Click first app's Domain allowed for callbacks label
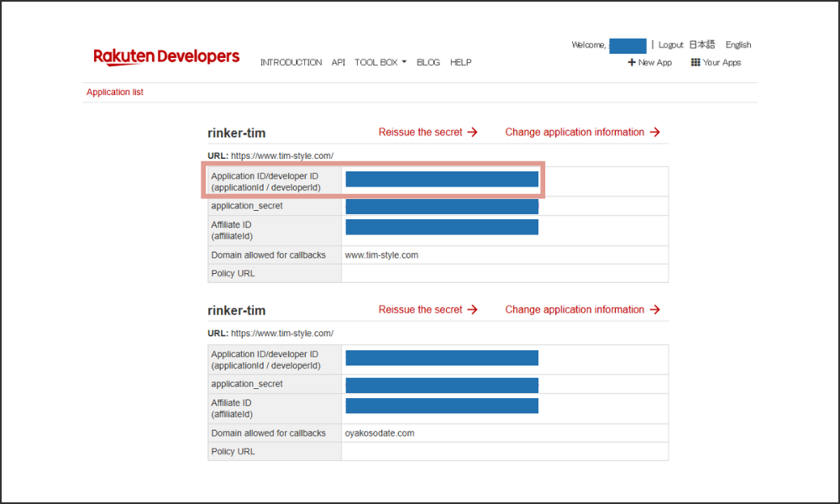 269,255
